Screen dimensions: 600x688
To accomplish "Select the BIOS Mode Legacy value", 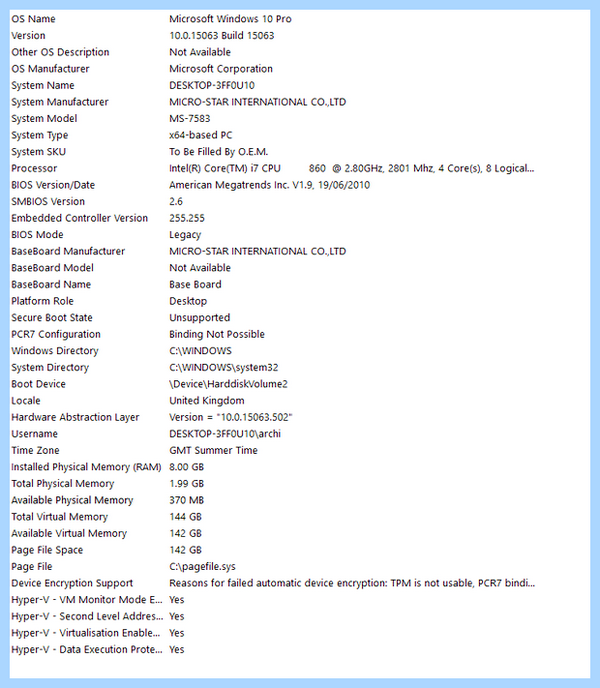I will [185, 235].
